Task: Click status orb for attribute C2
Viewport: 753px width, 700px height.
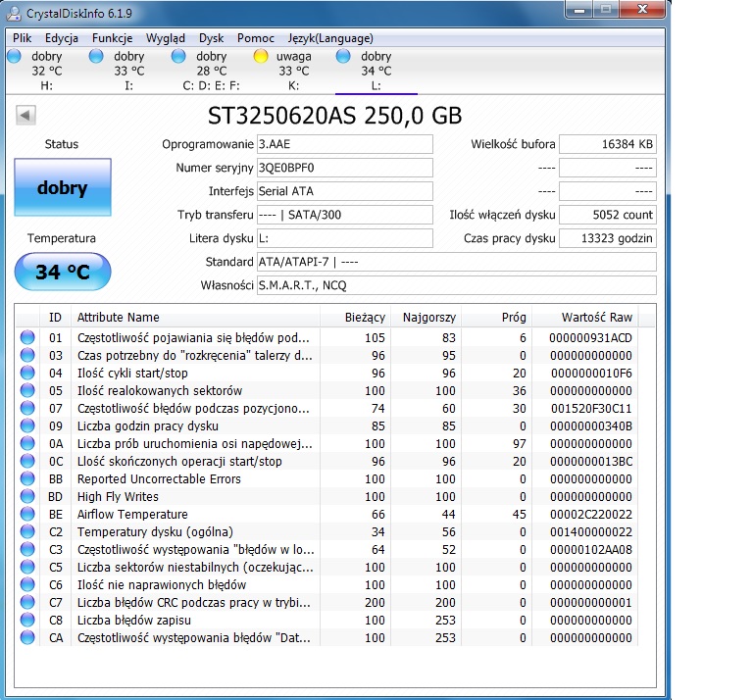Action: tap(27, 531)
